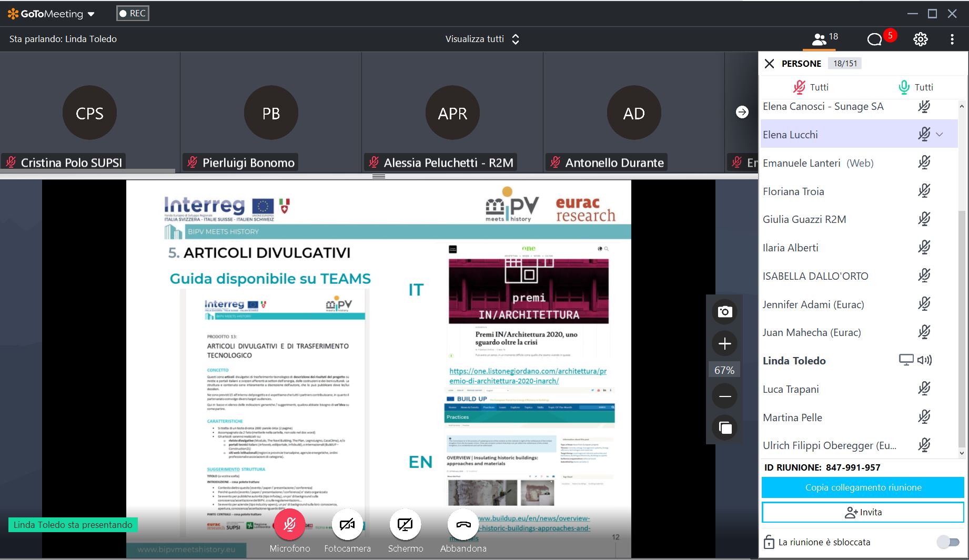Toggle mute icon for Martina Pelle
969x560 pixels.
click(924, 417)
